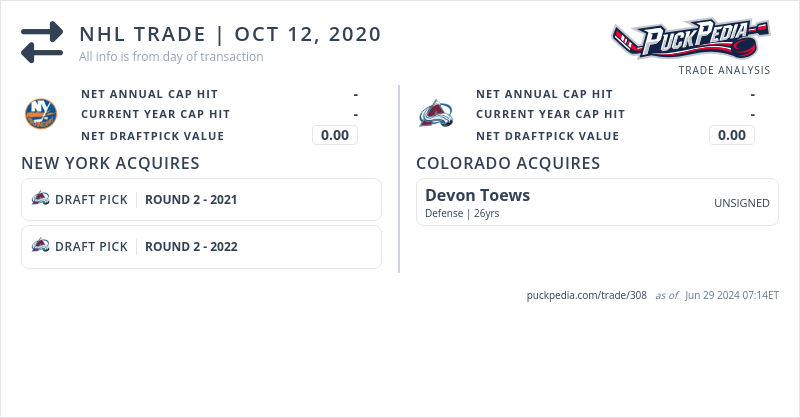This screenshot has height=418, width=800.
Task: Click the NHL Trade Oct 12, 2020 heading
Action: point(230,34)
